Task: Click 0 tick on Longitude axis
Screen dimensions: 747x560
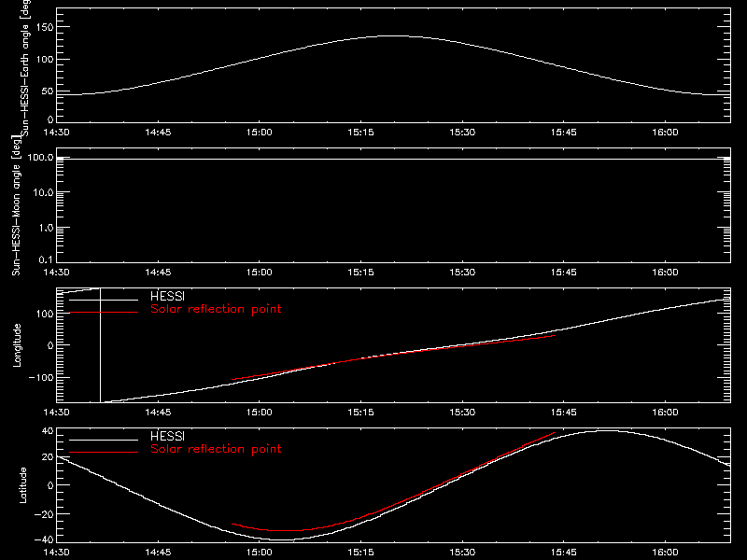Action: click(x=50, y=345)
